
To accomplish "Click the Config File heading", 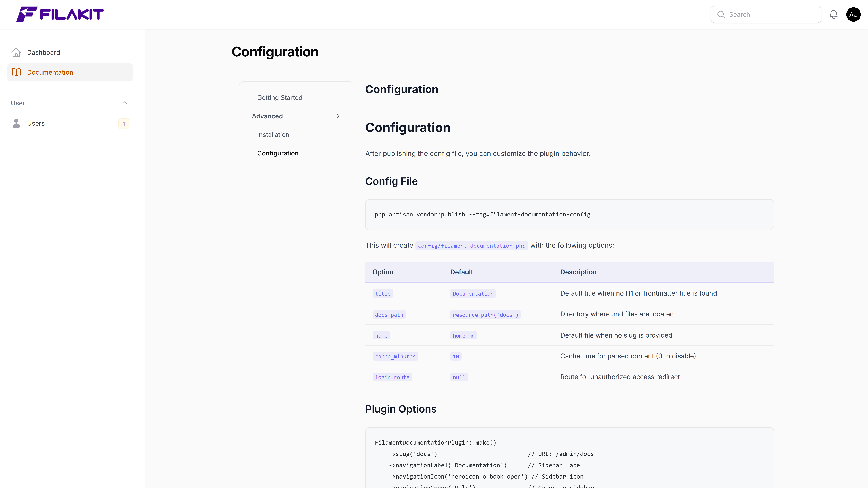I will pos(392,181).
